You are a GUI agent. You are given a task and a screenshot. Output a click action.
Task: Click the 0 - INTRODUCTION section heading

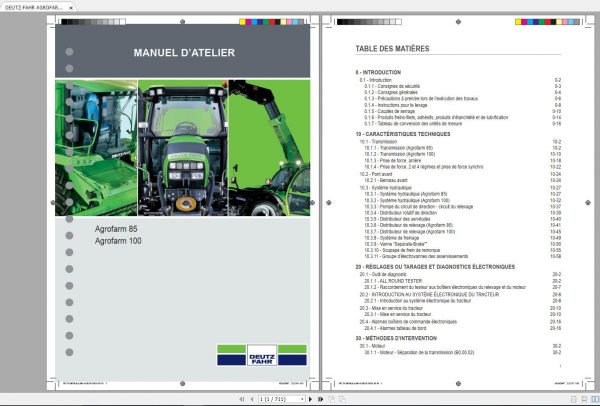[x=378, y=72]
